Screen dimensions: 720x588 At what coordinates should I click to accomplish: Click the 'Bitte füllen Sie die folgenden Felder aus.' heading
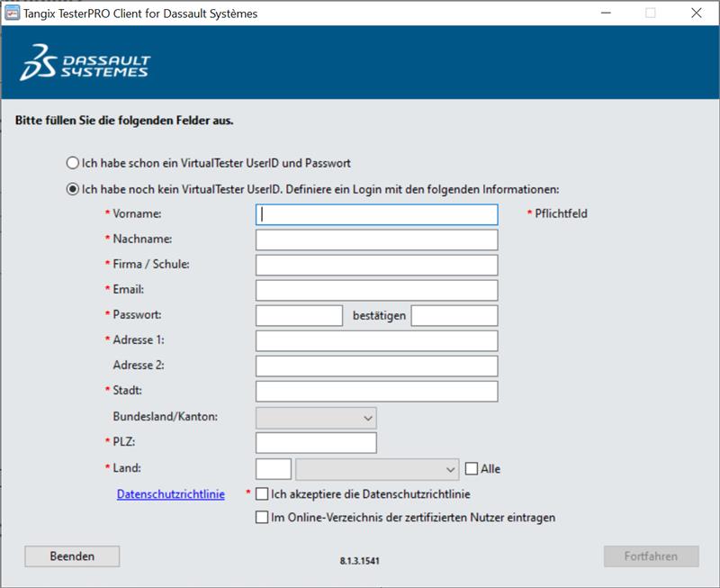point(124,121)
